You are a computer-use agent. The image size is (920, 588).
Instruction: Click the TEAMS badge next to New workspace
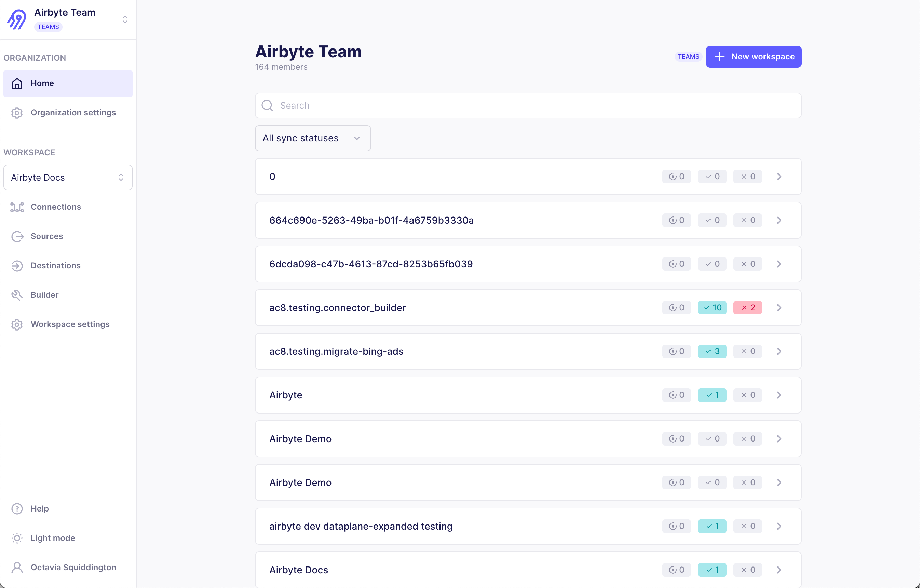(688, 56)
